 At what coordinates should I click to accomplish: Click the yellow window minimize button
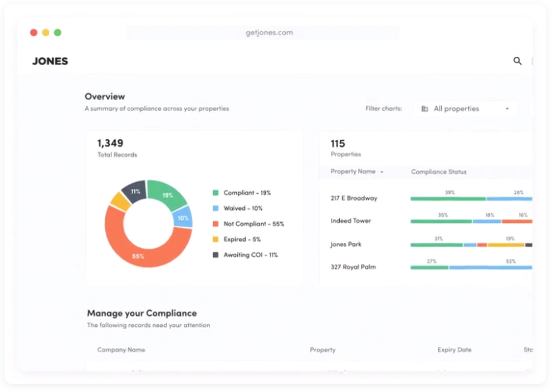46,33
